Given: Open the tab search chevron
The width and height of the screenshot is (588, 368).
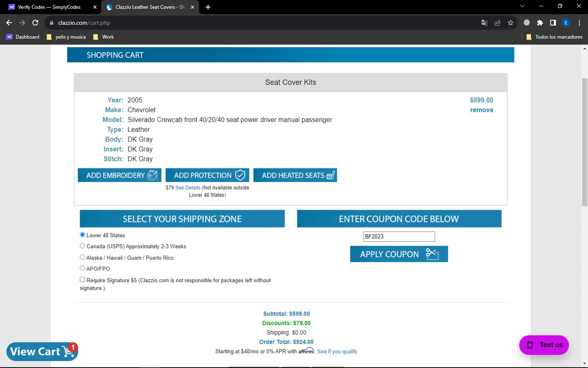Looking at the screenshot, I should coord(522,6).
